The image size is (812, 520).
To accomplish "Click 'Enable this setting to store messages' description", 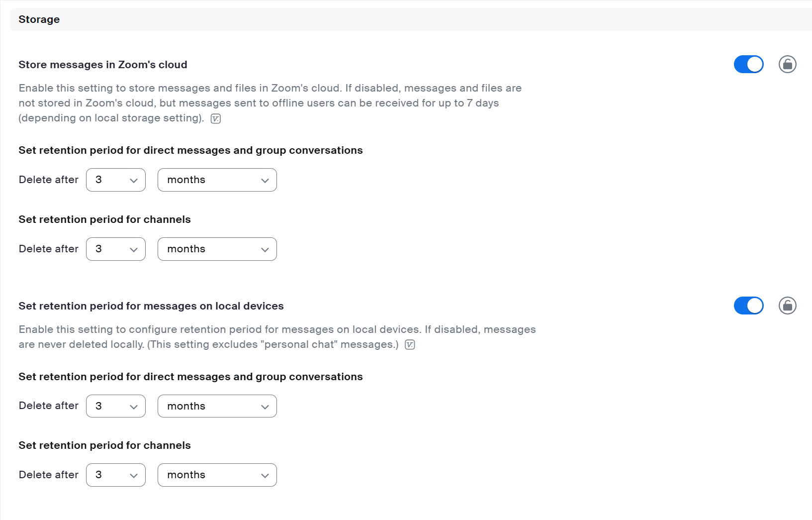I will (x=270, y=103).
